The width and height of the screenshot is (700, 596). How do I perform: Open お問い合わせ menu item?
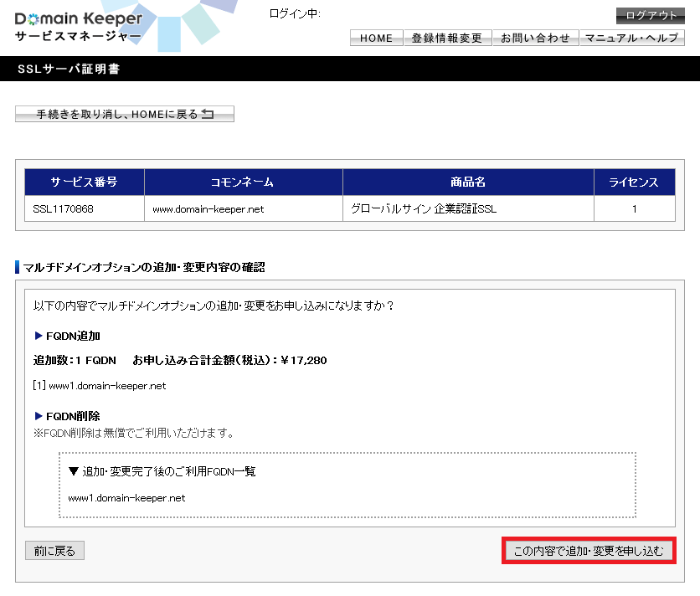pos(535,38)
